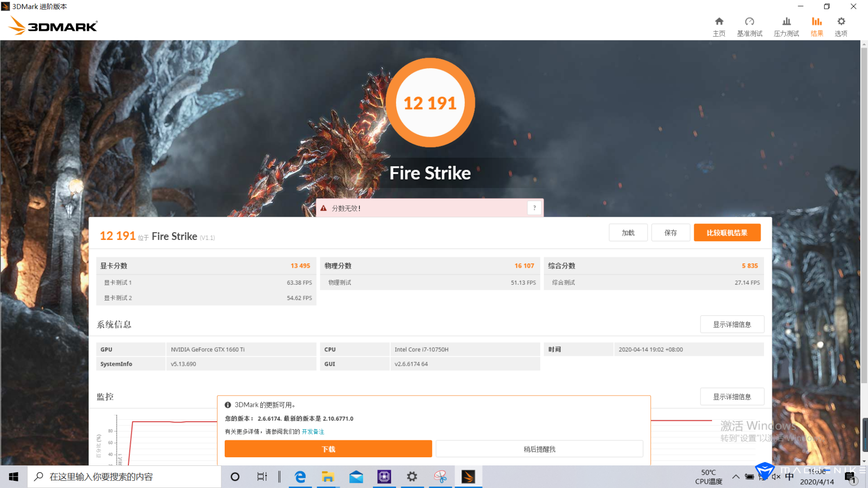
Task: Click the 物理测试 51.13 FPS row
Action: coord(430,283)
